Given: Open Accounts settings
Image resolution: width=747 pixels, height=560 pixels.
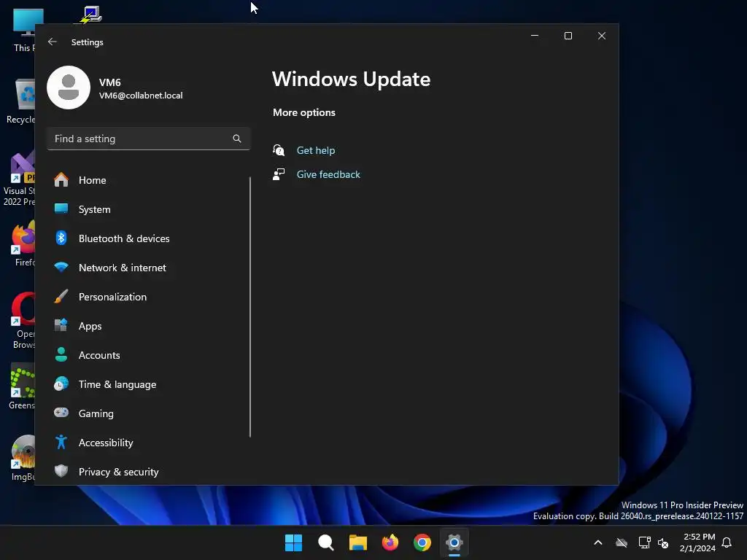Looking at the screenshot, I should (149, 355).
